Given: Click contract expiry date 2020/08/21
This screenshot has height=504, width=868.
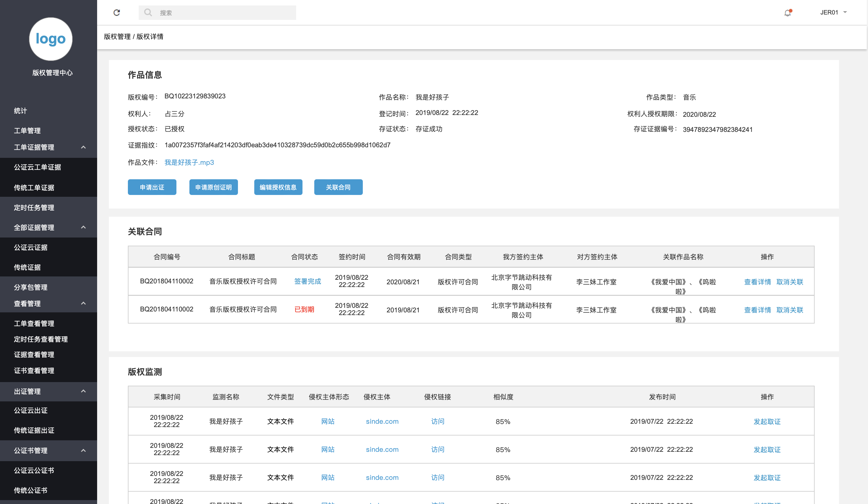Looking at the screenshot, I should click(x=403, y=282).
